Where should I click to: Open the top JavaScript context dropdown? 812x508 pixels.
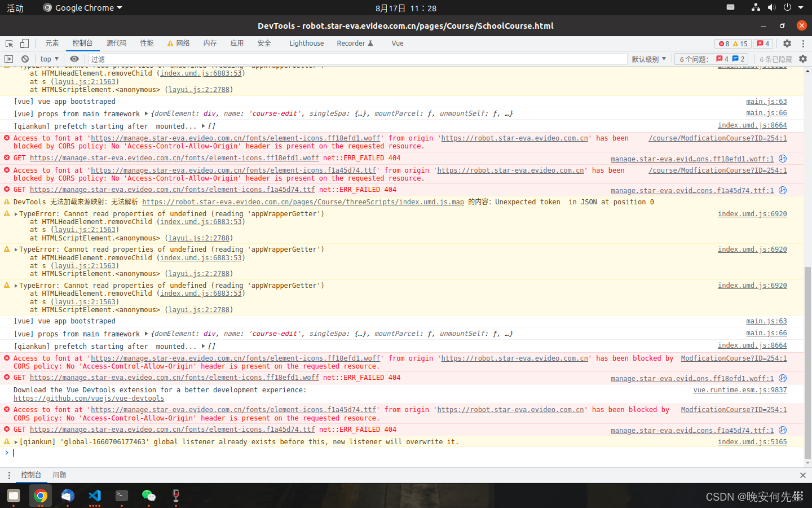50,59
